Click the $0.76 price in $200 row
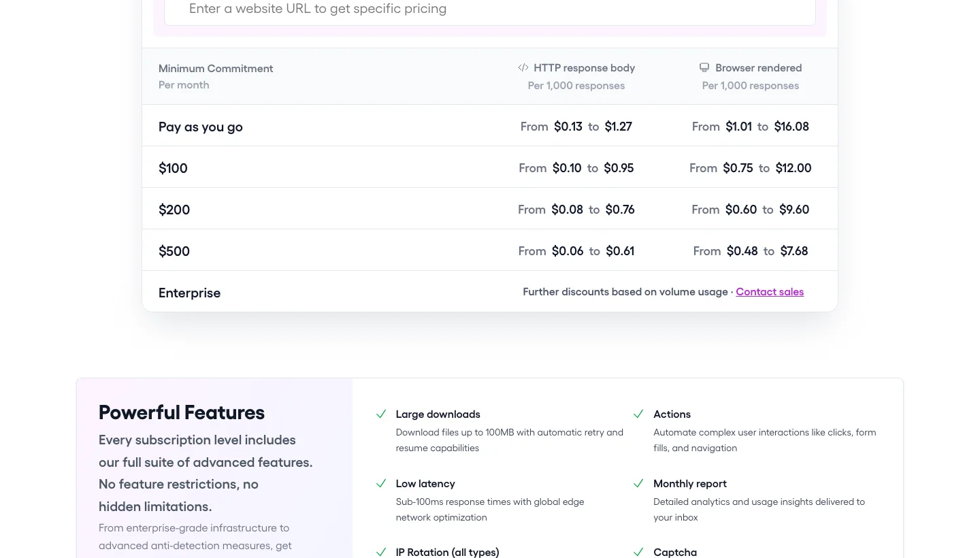The width and height of the screenshot is (980, 558). (620, 210)
